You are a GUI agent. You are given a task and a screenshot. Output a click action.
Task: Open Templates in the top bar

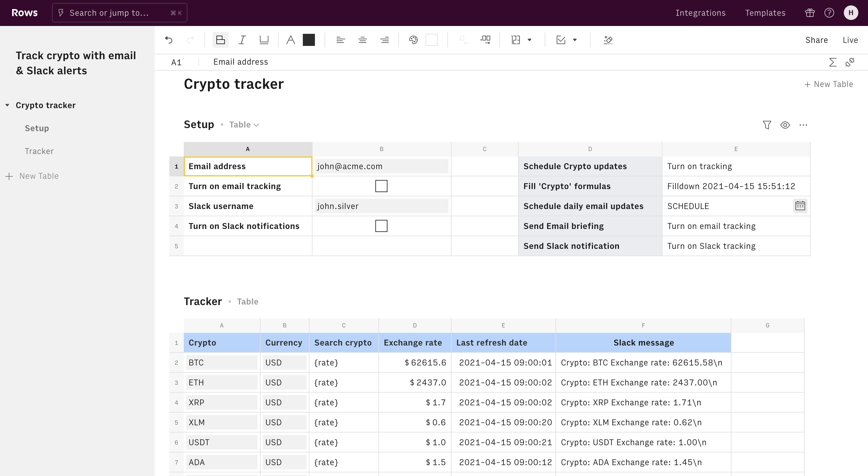click(x=765, y=13)
